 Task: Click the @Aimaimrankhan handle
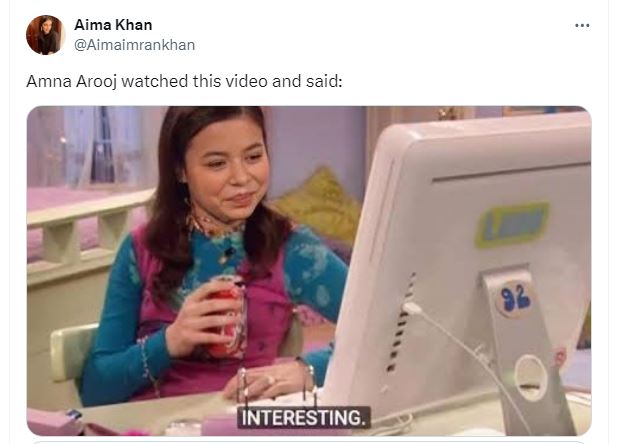(135, 45)
